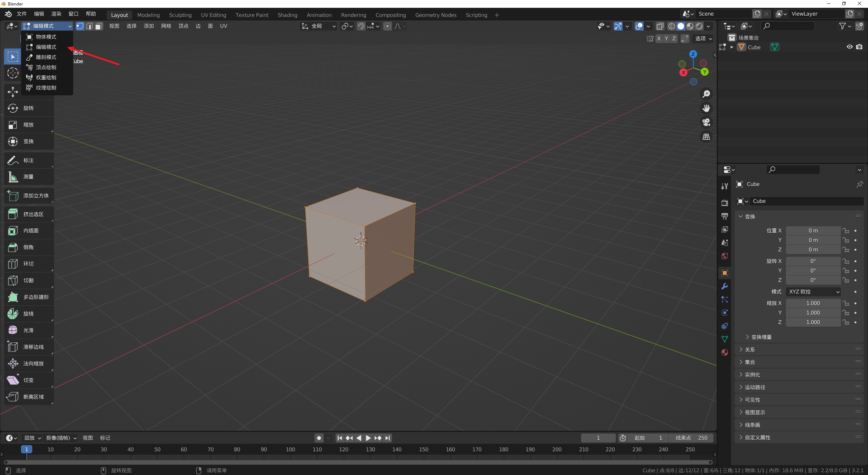
Task: Switch to the UV Editing workspace tab
Action: click(213, 15)
